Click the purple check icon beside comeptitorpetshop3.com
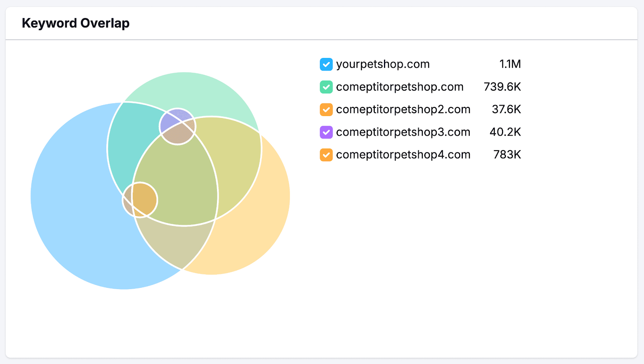644x364 pixels. point(326,132)
